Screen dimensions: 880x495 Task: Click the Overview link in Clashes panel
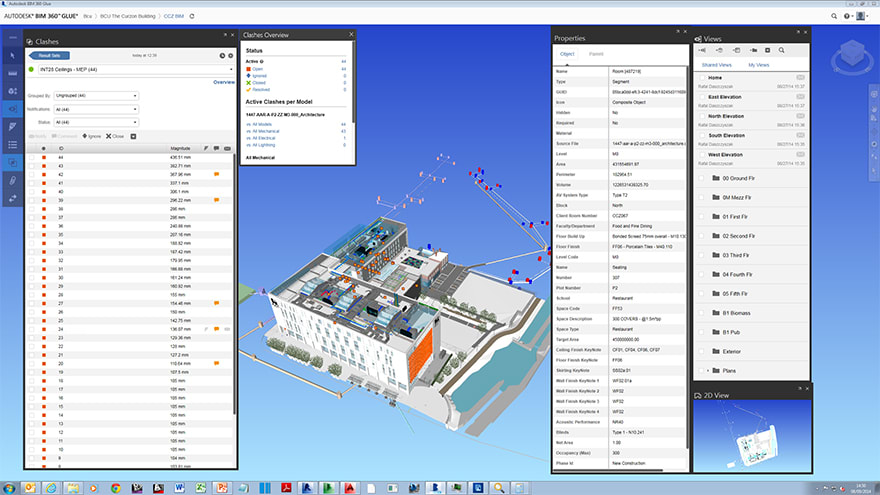[223, 82]
